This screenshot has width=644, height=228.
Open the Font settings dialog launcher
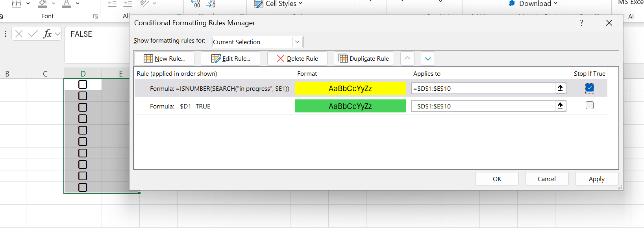pos(96,16)
